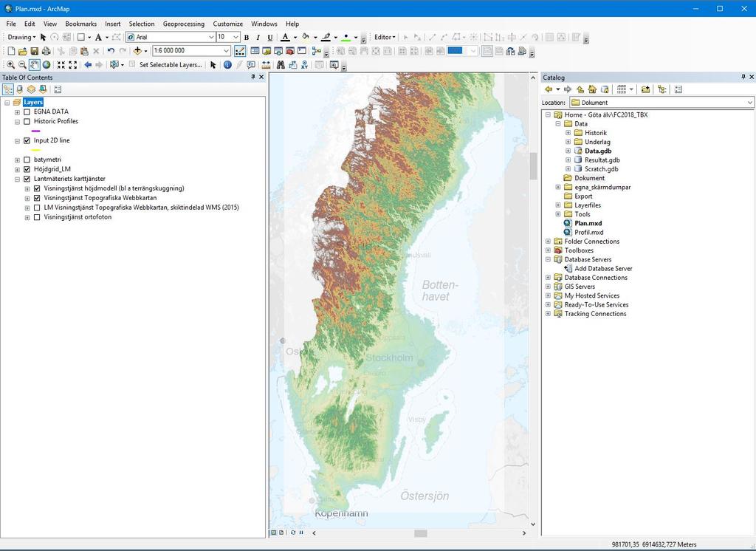Click the font color swatch
Viewport: 756px width, 551px height.
click(286, 37)
